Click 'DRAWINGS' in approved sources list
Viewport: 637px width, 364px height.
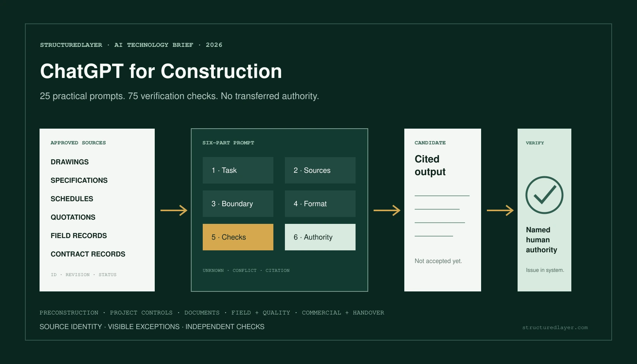coord(69,162)
